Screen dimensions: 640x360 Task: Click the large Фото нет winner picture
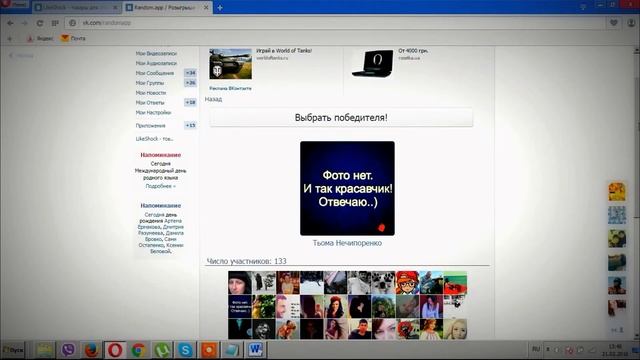coord(347,188)
